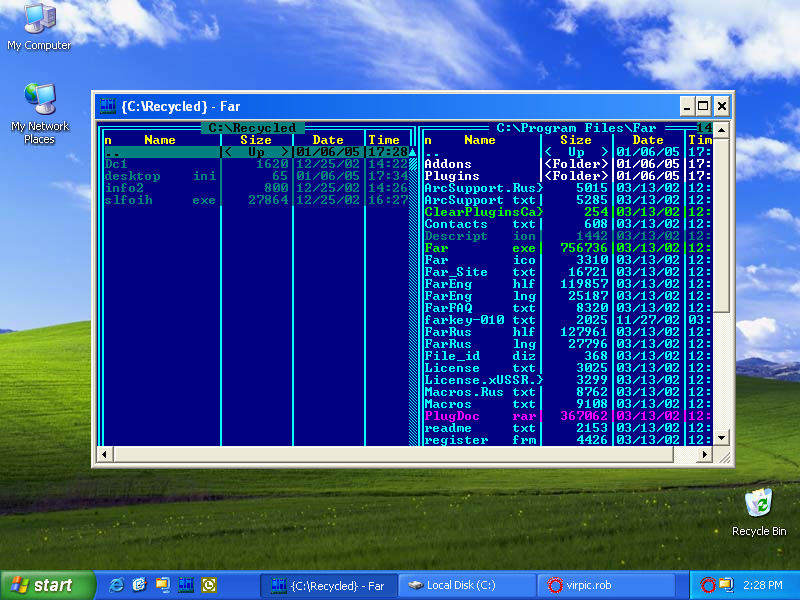Click the vertical scrollbar up arrow in Far window
Image resolution: width=800 pixels, height=600 pixels.
pyautogui.click(x=721, y=130)
